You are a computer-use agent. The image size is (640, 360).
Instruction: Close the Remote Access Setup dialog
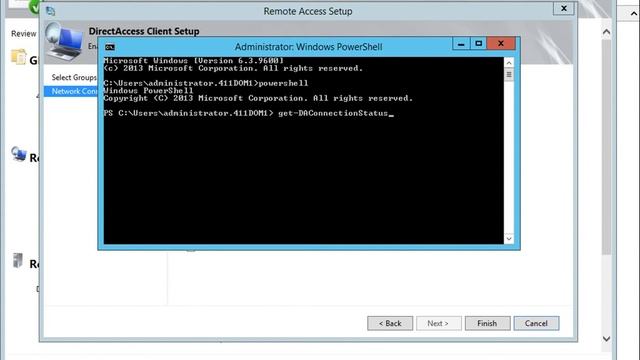564,8
